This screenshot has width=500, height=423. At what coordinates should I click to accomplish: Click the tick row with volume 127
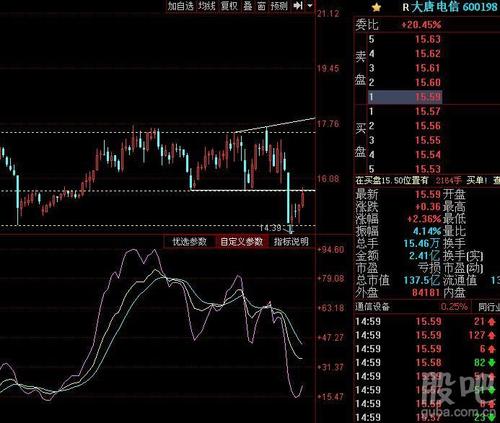427,335
